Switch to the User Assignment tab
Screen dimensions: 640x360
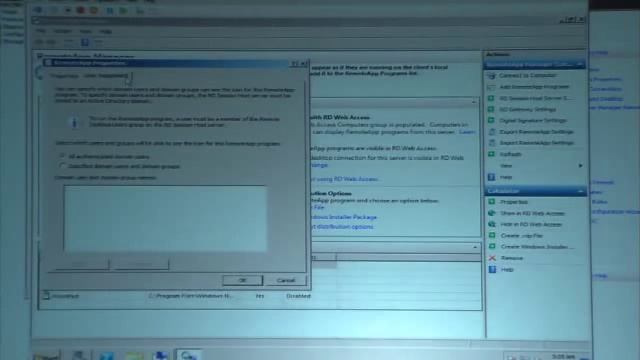click(106, 76)
